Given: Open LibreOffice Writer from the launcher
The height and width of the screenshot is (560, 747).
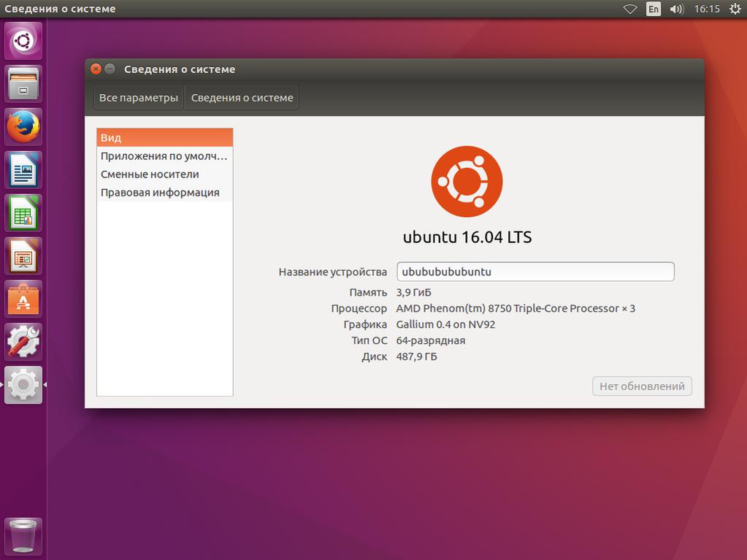Looking at the screenshot, I should pos(23,170).
